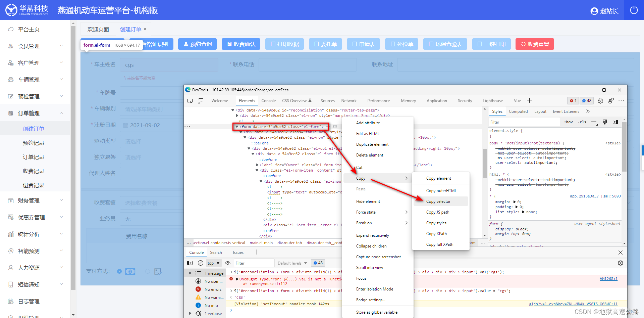Collapse the 订单管理 sidebar menu

tap(35, 113)
